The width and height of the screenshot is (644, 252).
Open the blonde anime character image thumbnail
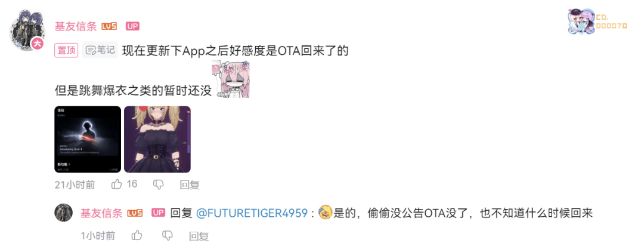(157, 139)
